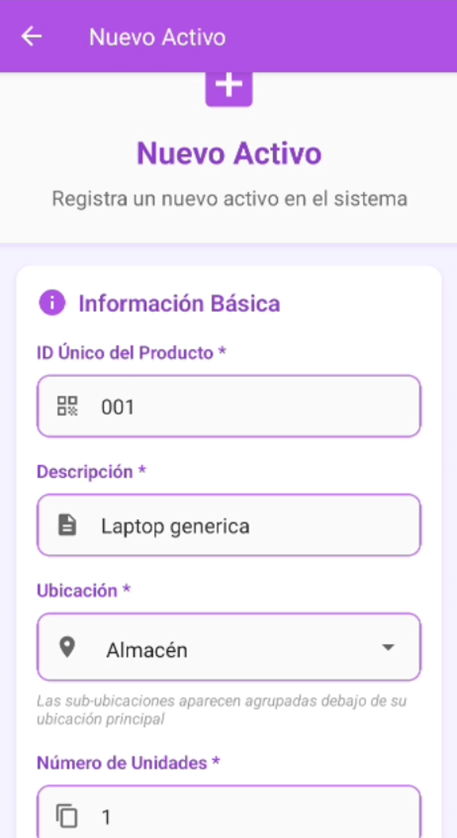457x838 pixels.
Task: Click the copy icon in Número de Unidades
Action: (67, 816)
